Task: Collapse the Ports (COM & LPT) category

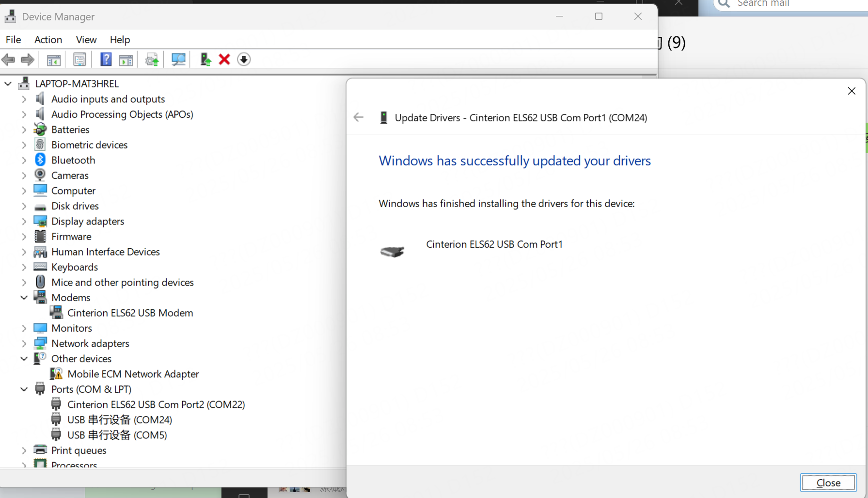Action: click(x=24, y=389)
